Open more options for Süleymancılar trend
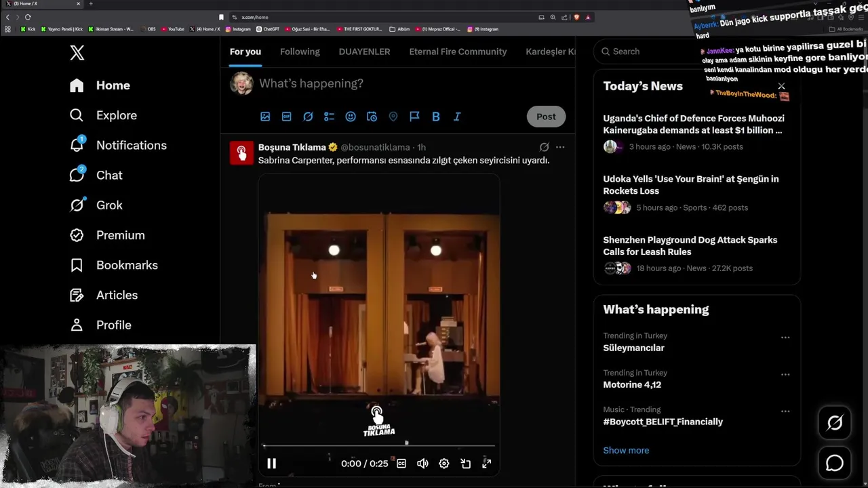Image resolution: width=868 pixels, height=488 pixels. 785,338
